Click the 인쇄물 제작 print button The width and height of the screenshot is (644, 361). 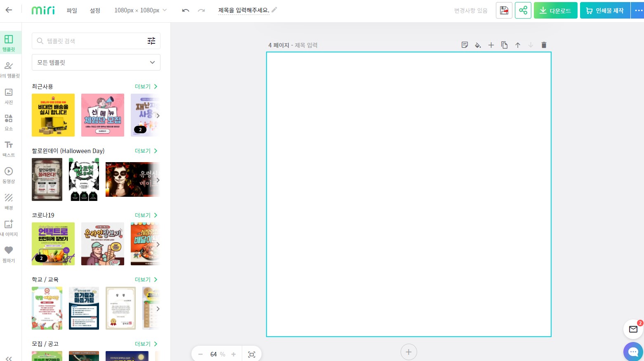(605, 10)
